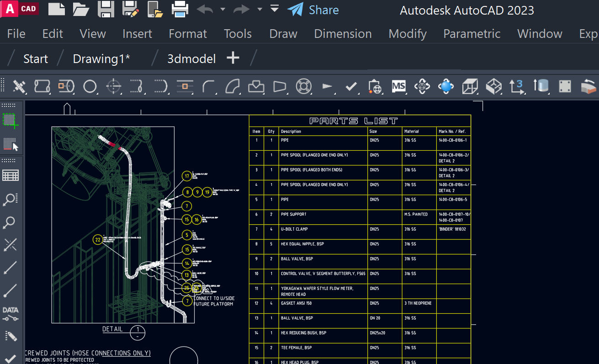Switch to the 3dmodel tab
Viewport: 599px width, 364px height.
[191, 58]
